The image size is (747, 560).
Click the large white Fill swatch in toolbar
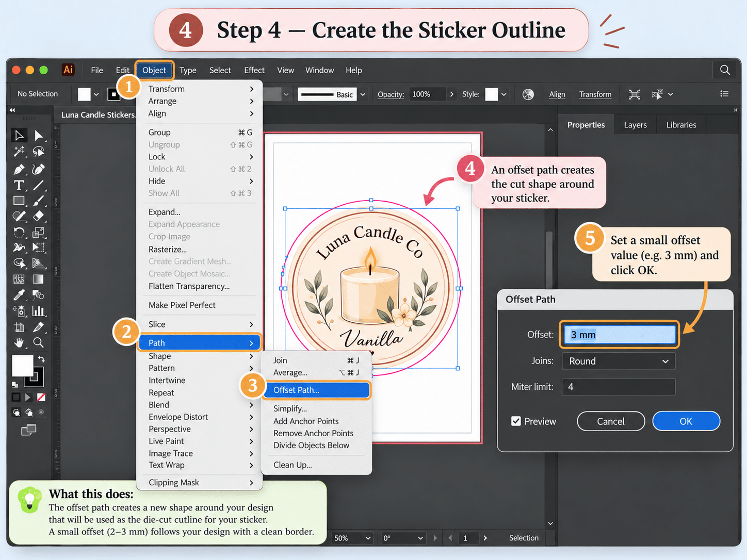pyautogui.click(x=23, y=366)
